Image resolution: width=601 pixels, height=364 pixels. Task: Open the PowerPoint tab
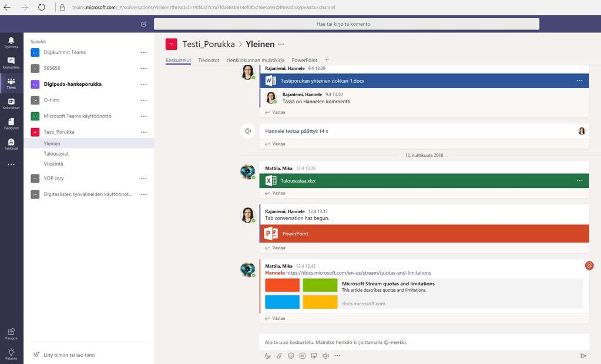click(x=304, y=60)
